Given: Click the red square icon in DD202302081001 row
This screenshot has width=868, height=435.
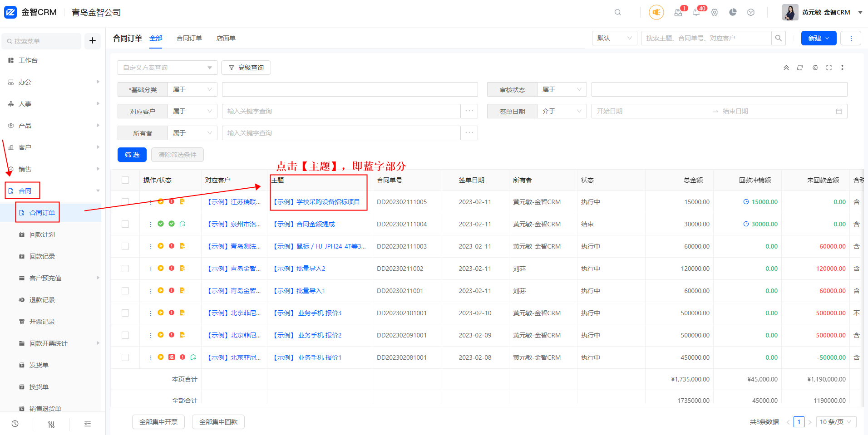Looking at the screenshot, I should [172, 357].
